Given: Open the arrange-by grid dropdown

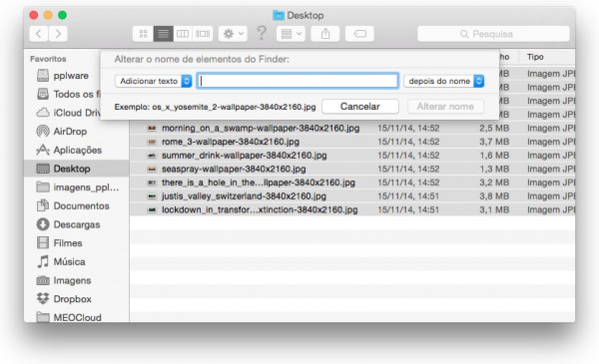Looking at the screenshot, I should (292, 34).
